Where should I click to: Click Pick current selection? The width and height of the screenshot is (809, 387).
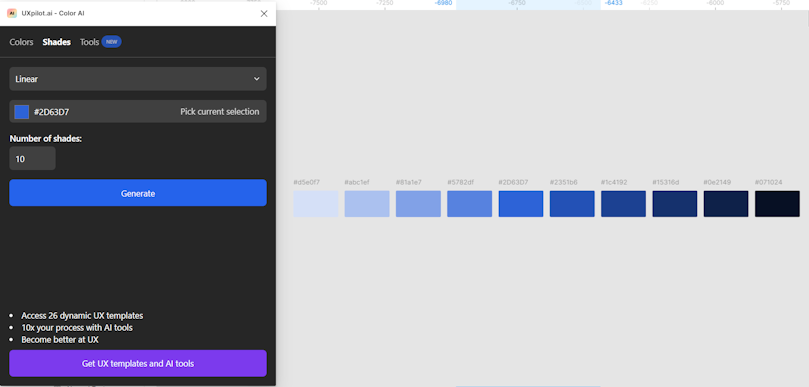(220, 111)
